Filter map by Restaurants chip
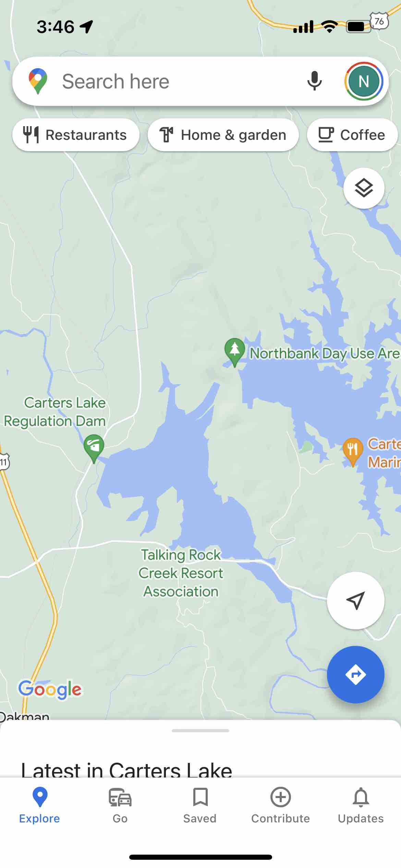Viewport: 401px width, 868px height. [x=76, y=135]
